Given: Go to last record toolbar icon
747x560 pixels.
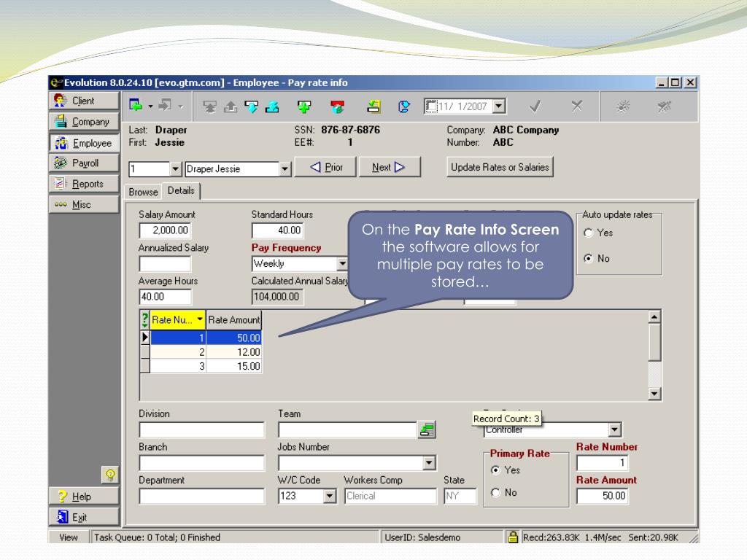Looking at the screenshot, I should 272,106.
